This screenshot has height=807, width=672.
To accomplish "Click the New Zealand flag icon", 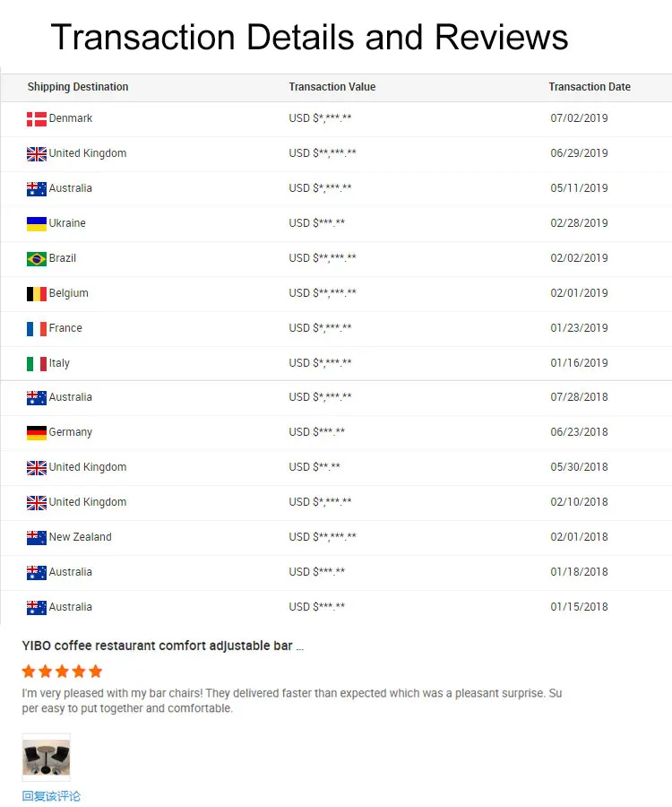I will (37, 538).
